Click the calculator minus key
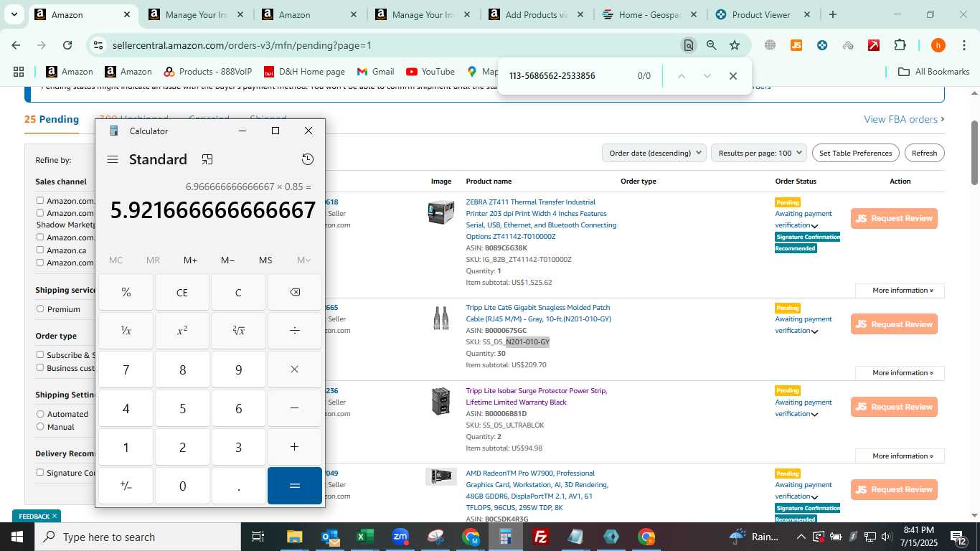Screen dimensions: 980x551 coord(295,408)
